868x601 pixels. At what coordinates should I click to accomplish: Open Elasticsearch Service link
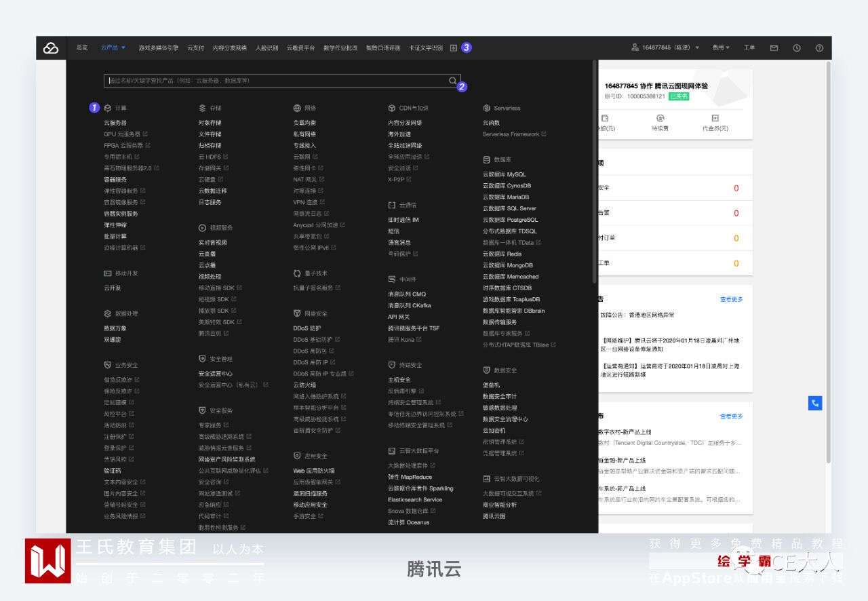[x=415, y=500]
